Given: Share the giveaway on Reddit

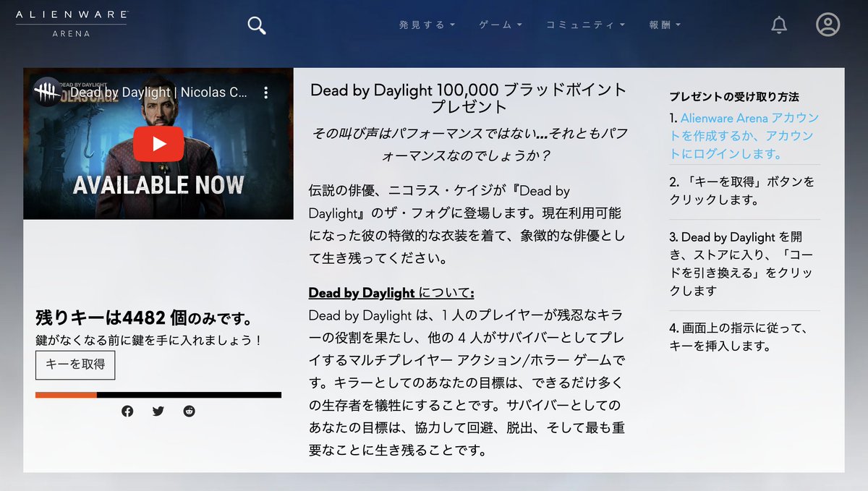Looking at the screenshot, I should coord(190,411).
